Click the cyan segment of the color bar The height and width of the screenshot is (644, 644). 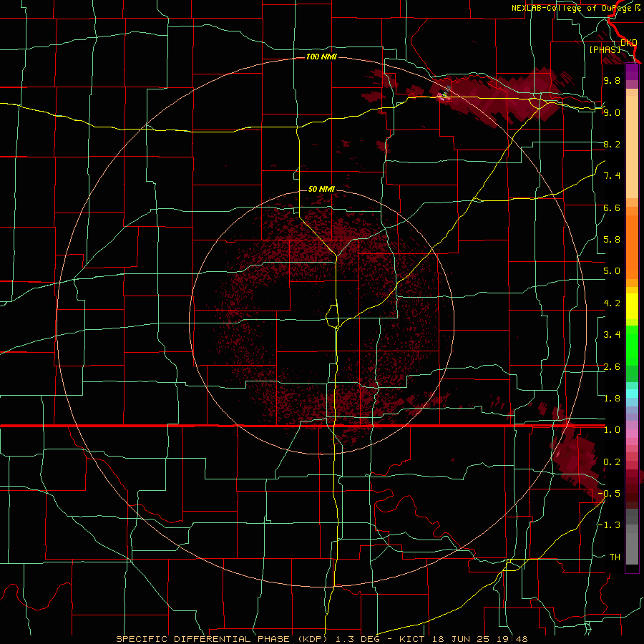click(632, 394)
